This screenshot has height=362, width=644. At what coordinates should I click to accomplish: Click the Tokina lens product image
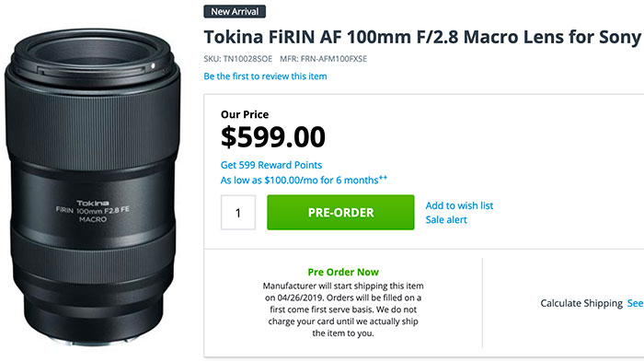(93, 187)
